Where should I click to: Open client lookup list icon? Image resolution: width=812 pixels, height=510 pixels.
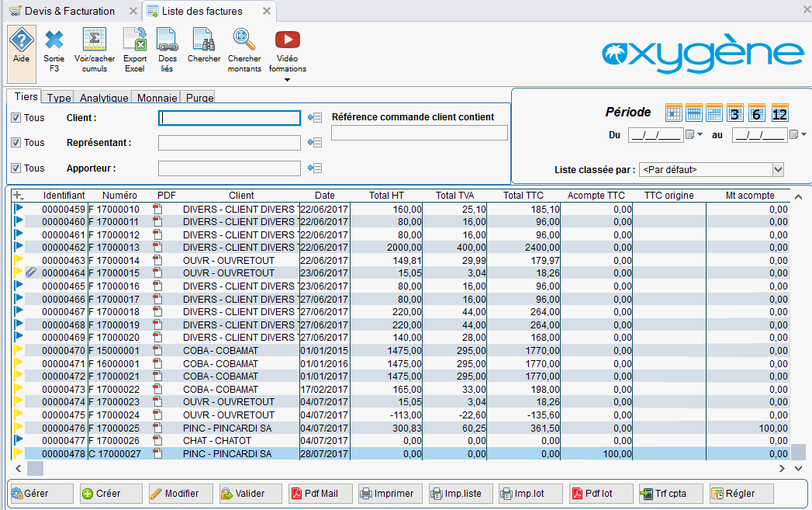tap(315, 118)
